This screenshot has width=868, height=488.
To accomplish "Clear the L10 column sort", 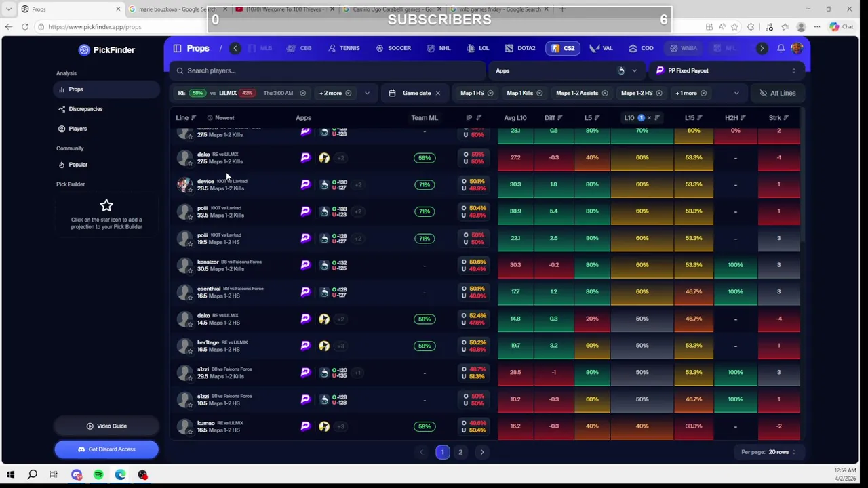I will coord(649,118).
